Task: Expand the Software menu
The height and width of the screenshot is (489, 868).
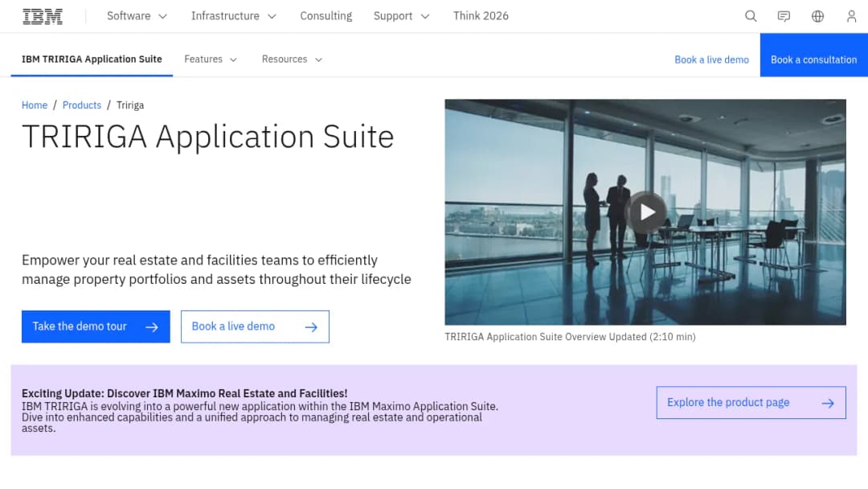Action: (137, 16)
